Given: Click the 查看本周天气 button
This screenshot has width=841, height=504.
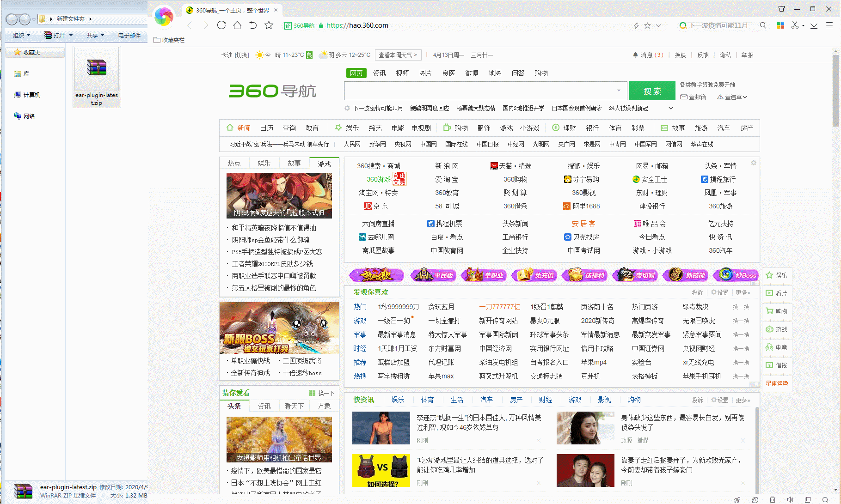Looking at the screenshot, I should [x=398, y=55].
